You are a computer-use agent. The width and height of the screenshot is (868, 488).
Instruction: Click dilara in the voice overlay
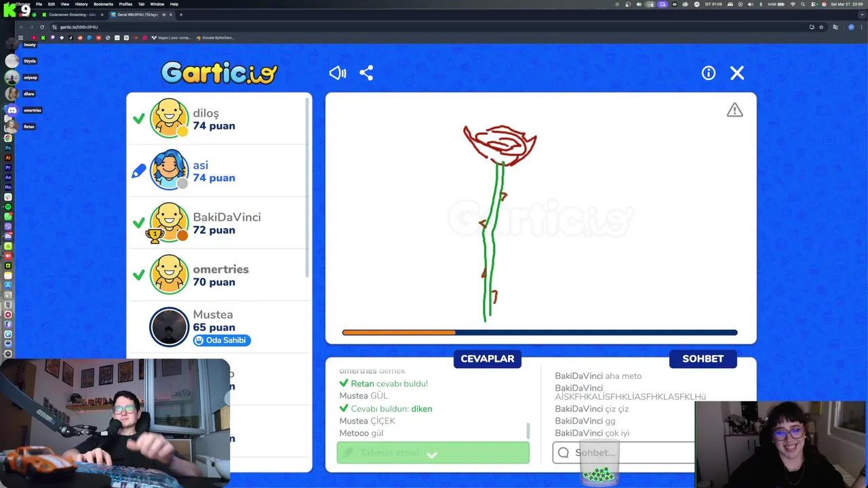point(28,94)
